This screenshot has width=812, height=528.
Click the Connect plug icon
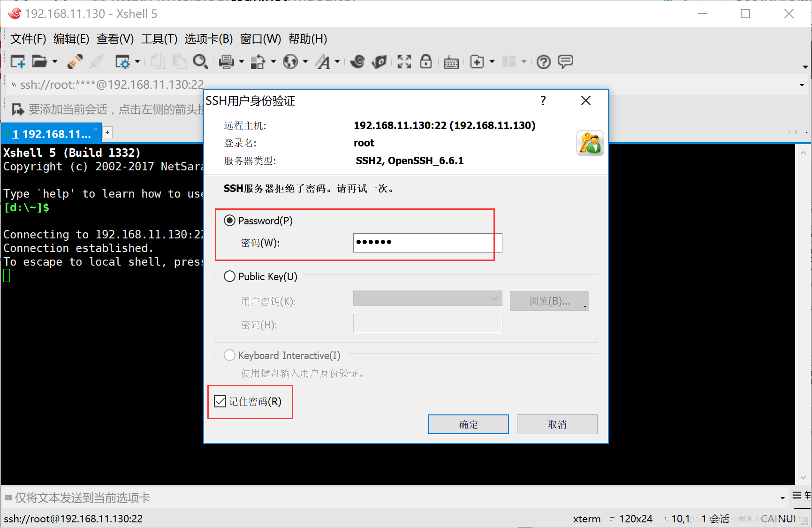75,61
